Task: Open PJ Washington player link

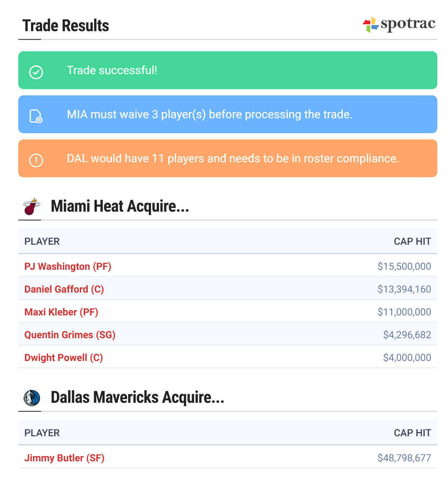Action: 68,266
